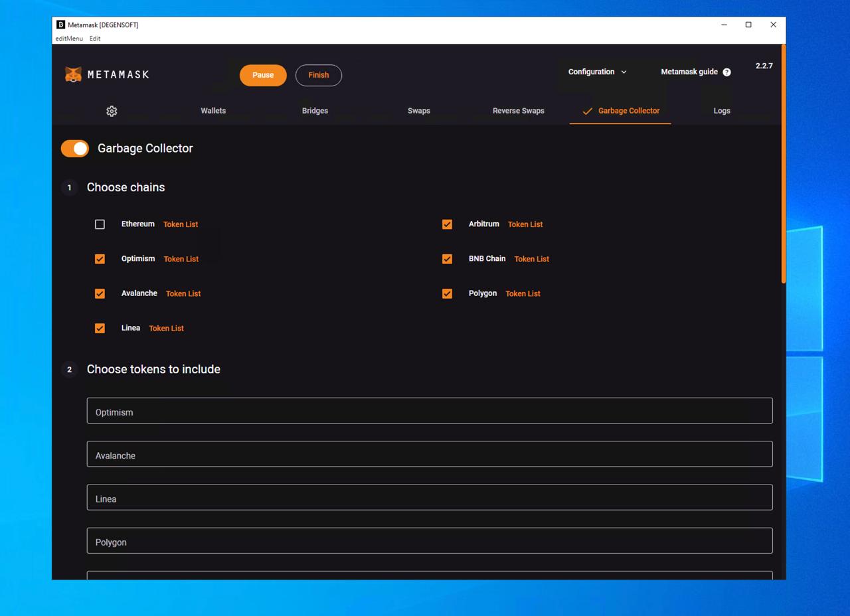Open Ethereum Token List link
The image size is (850, 616).
[181, 224]
